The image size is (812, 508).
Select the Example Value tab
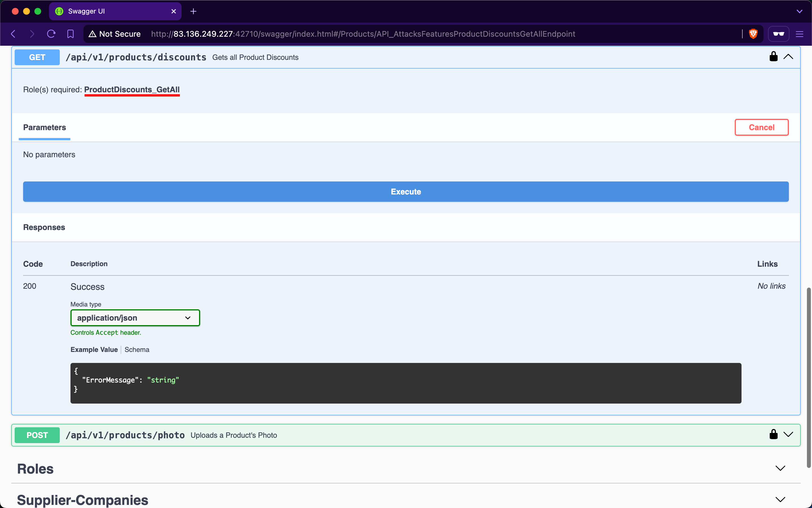94,350
